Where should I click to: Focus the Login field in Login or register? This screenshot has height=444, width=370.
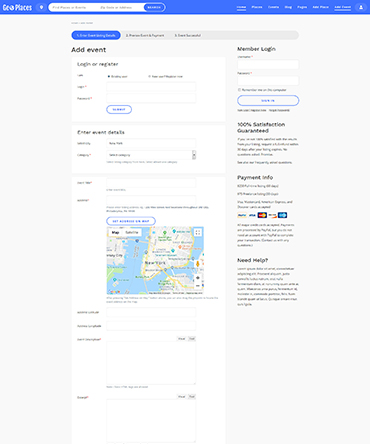(x=151, y=87)
